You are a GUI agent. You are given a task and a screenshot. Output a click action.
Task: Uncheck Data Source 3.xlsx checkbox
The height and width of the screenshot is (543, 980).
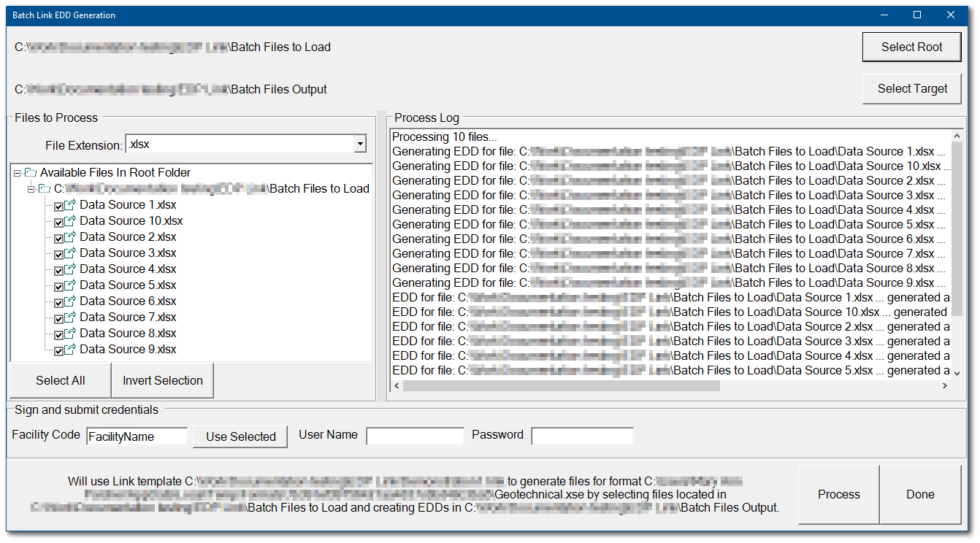(59, 254)
